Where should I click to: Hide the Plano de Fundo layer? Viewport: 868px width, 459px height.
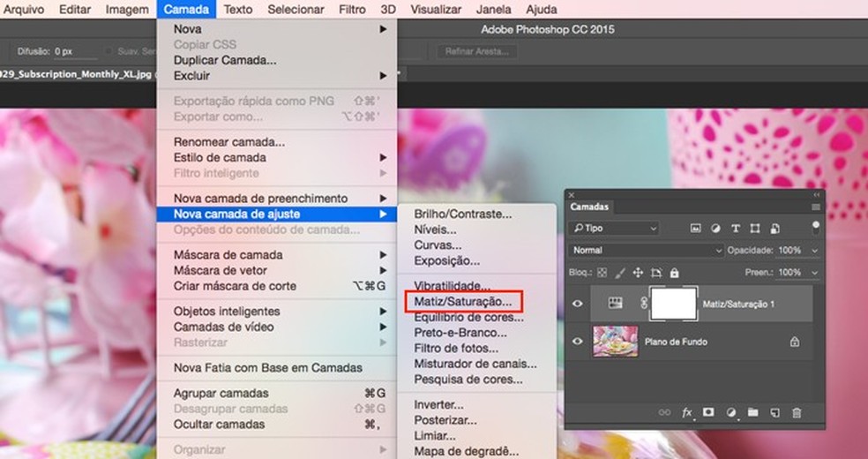(x=578, y=342)
